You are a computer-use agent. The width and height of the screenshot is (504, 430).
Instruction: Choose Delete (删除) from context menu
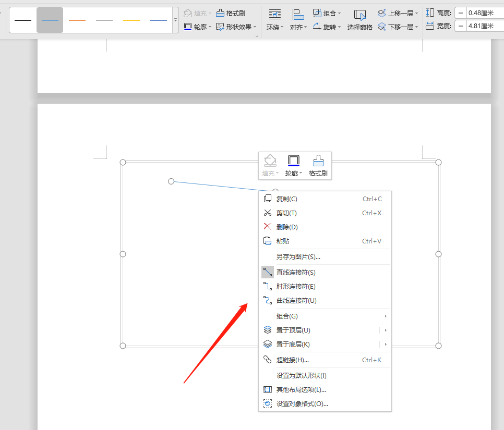pyautogui.click(x=286, y=227)
